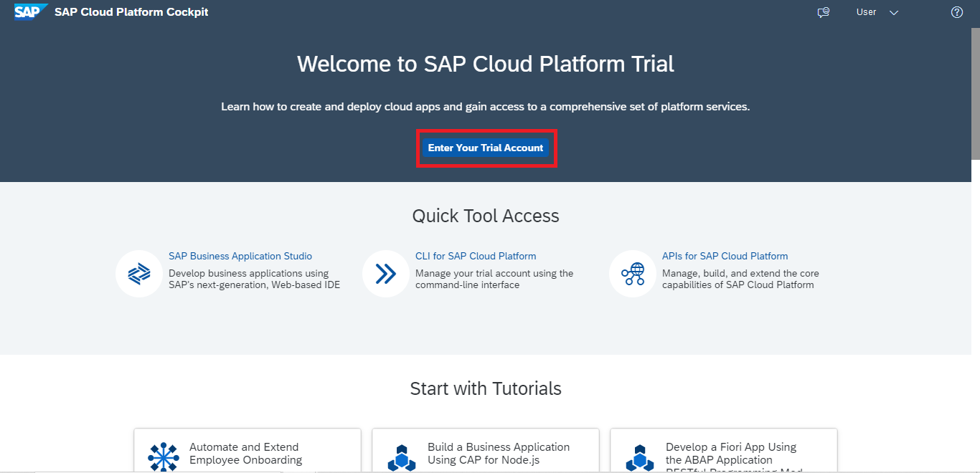
Task: Click the CLI double-chevron icon
Action: (x=385, y=274)
